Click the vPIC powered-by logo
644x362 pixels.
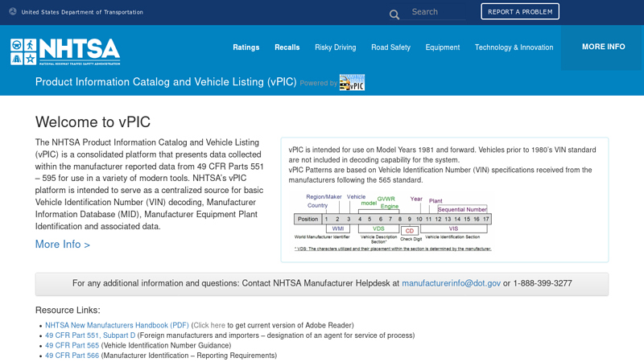[352, 83]
